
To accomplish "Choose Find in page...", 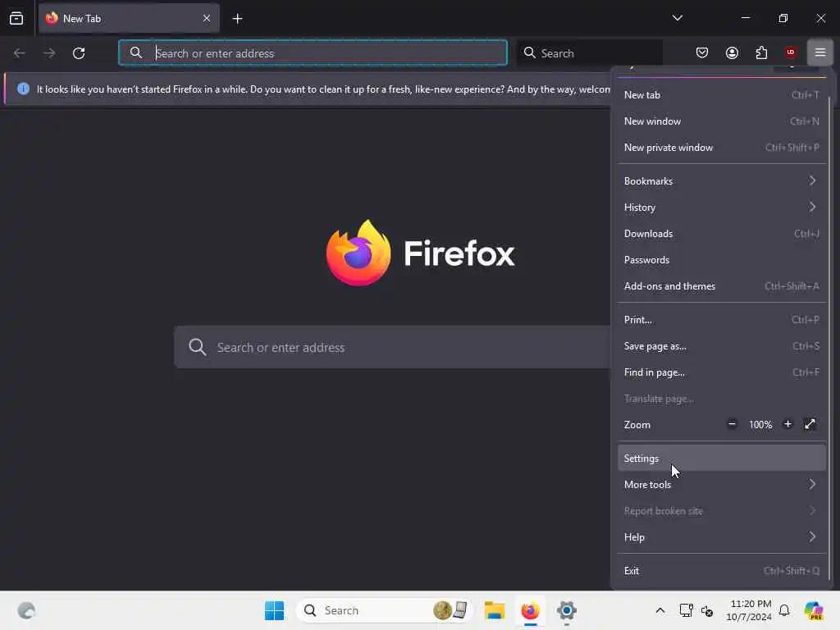I will 721,372.
